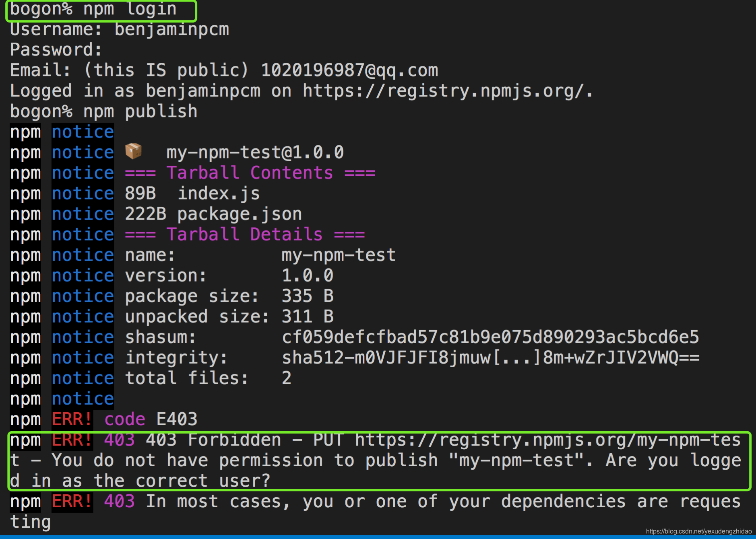Click the 'shasum:' label
Screen dimensions: 756x539
click(x=160, y=337)
